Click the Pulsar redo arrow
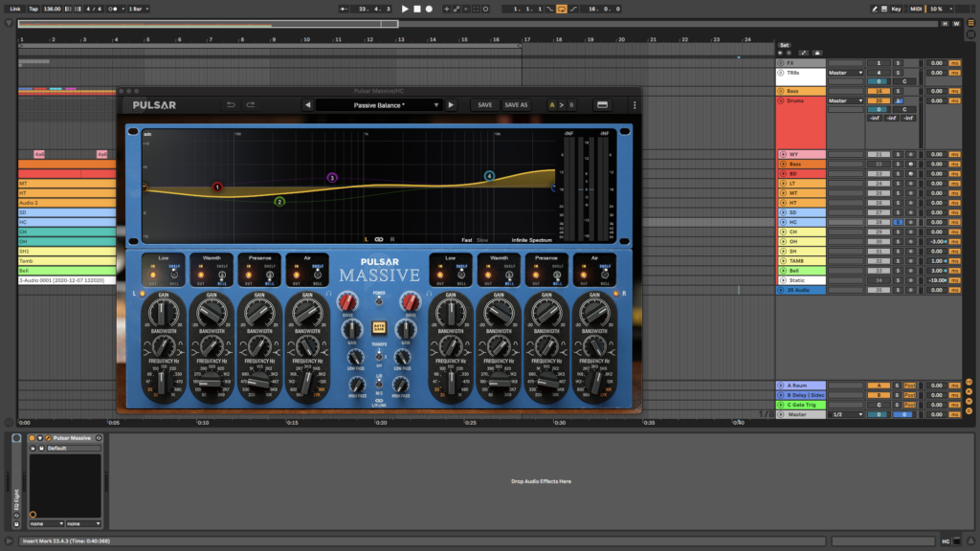This screenshot has width=980, height=551. (251, 105)
